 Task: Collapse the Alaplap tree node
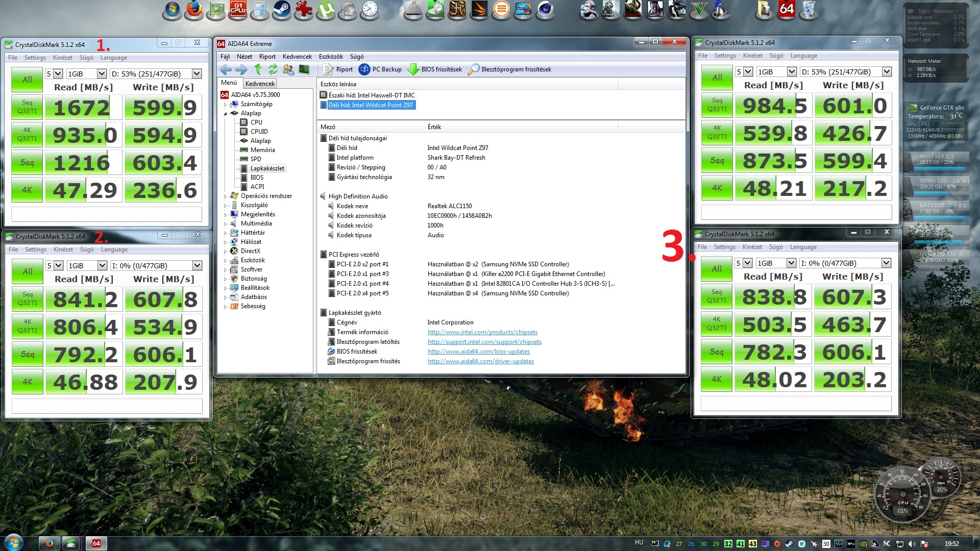(x=225, y=113)
